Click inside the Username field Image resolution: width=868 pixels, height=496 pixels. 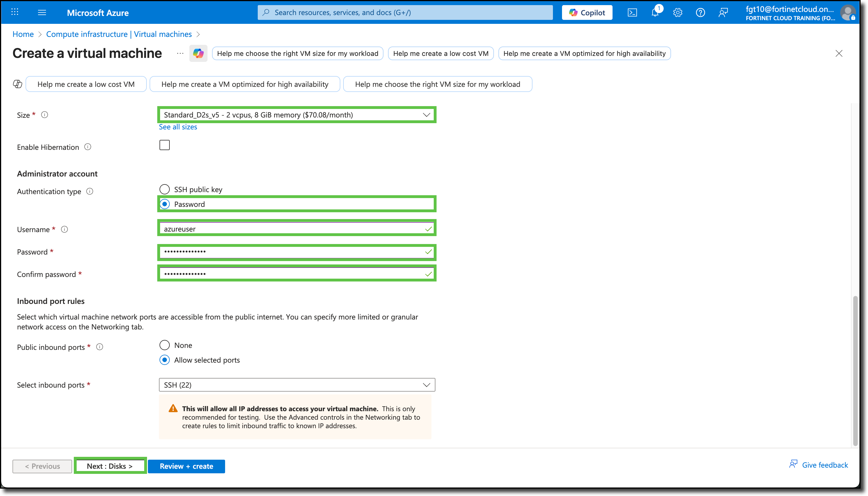coord(296,228)
